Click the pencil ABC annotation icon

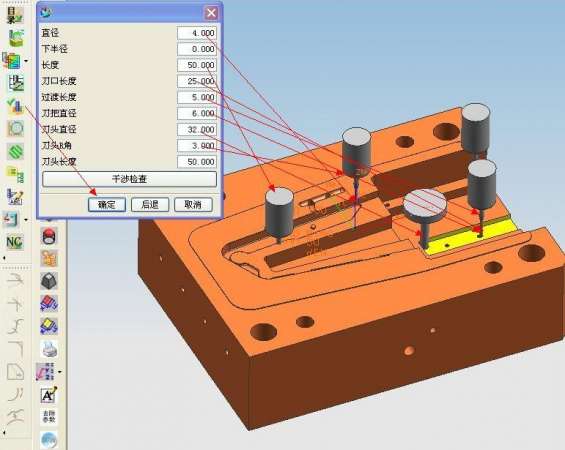click(x=15, y=197)
